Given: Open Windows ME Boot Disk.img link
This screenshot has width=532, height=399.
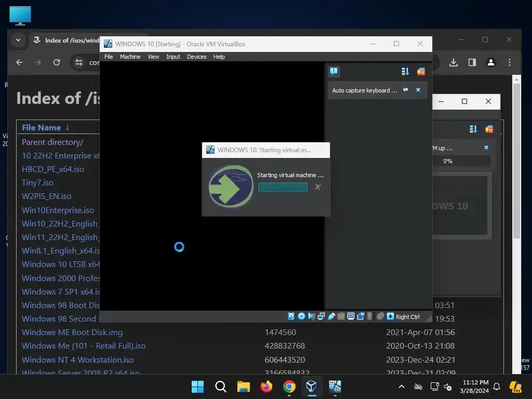Looking at the screenshot, I should [x=72, y=332].
